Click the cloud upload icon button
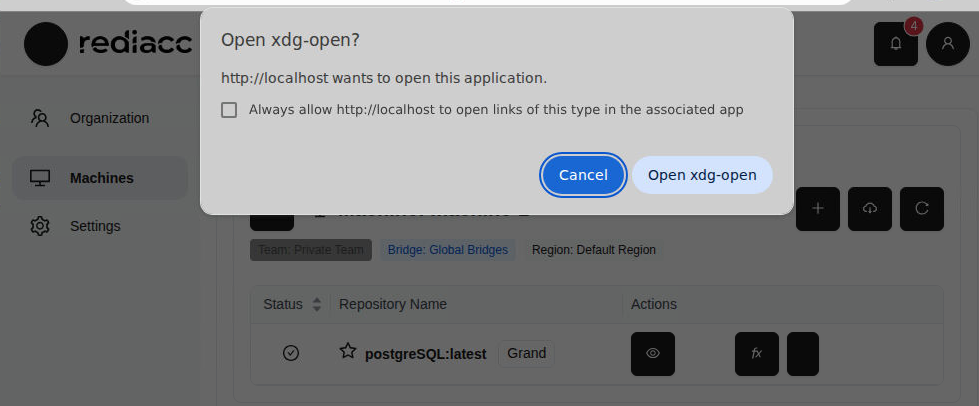Screen dimensions: 979x406 tap(870, 208)
